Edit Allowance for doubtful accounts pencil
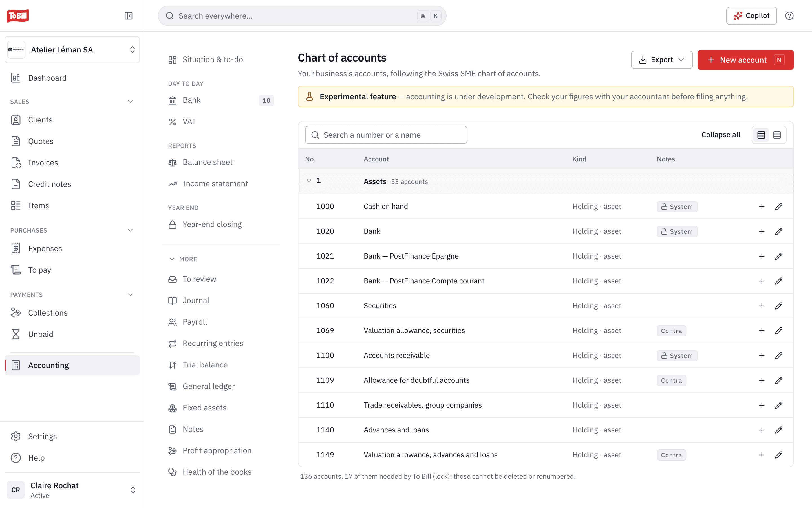The width and height of the screenshot is (812, 508). 779,380
